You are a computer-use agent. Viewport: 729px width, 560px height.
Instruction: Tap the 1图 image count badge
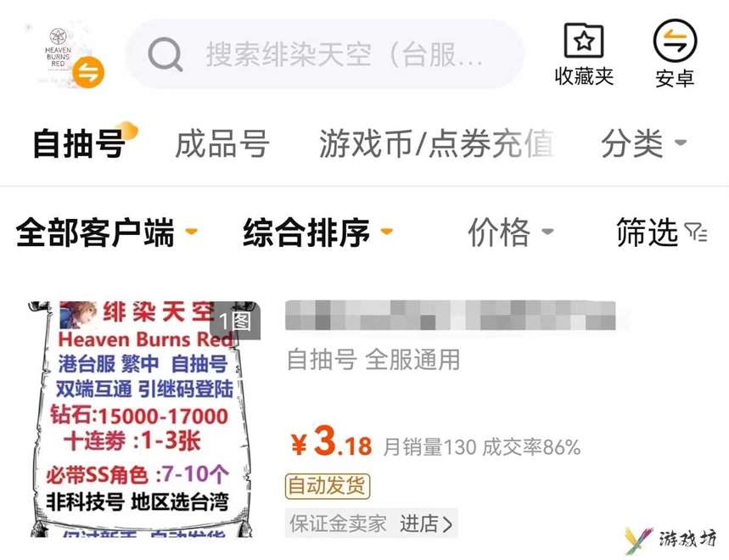click(x=235, y=321)
